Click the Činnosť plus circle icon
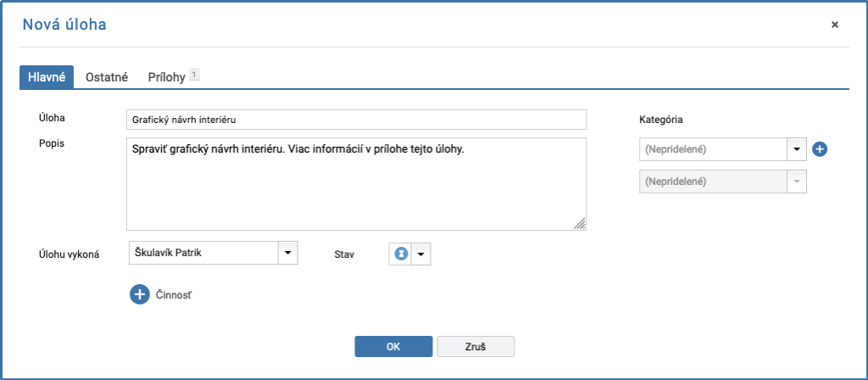This screenshot has height=380, width=868. 140,294
